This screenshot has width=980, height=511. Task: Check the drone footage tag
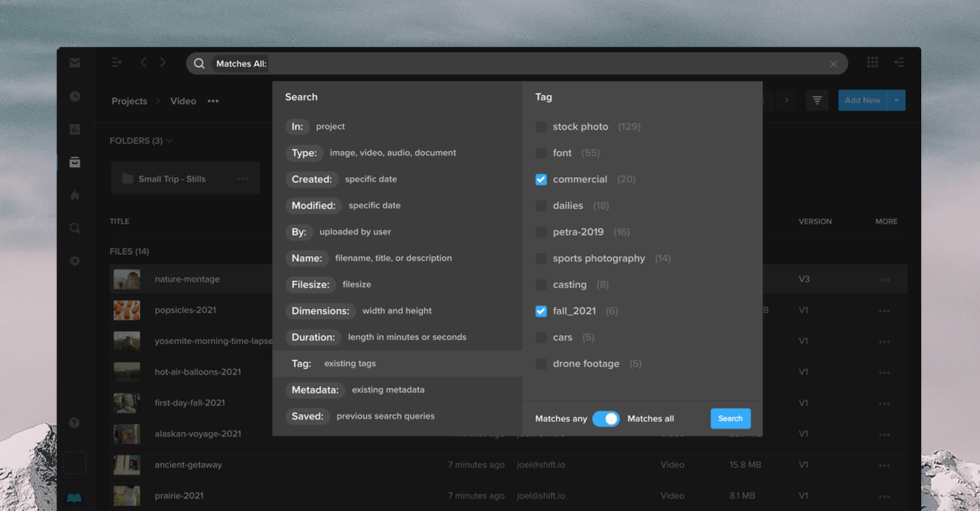[541, 364]
